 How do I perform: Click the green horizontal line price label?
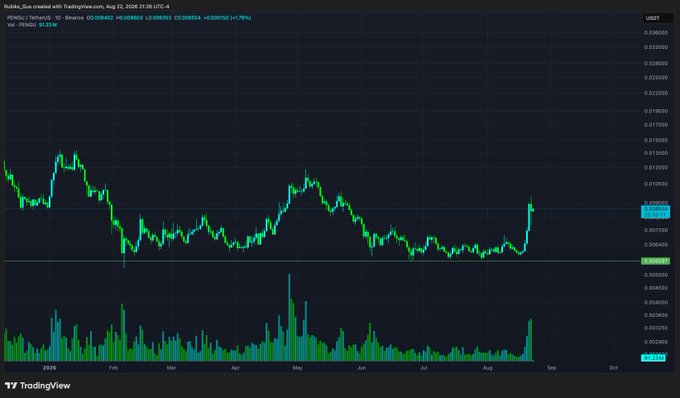(655, 261)
